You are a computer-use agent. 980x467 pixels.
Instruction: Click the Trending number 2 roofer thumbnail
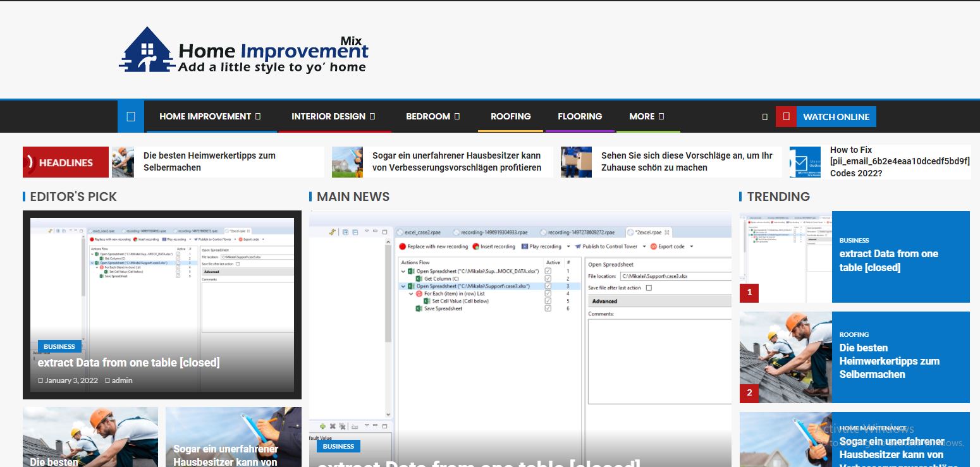(786, 357)
